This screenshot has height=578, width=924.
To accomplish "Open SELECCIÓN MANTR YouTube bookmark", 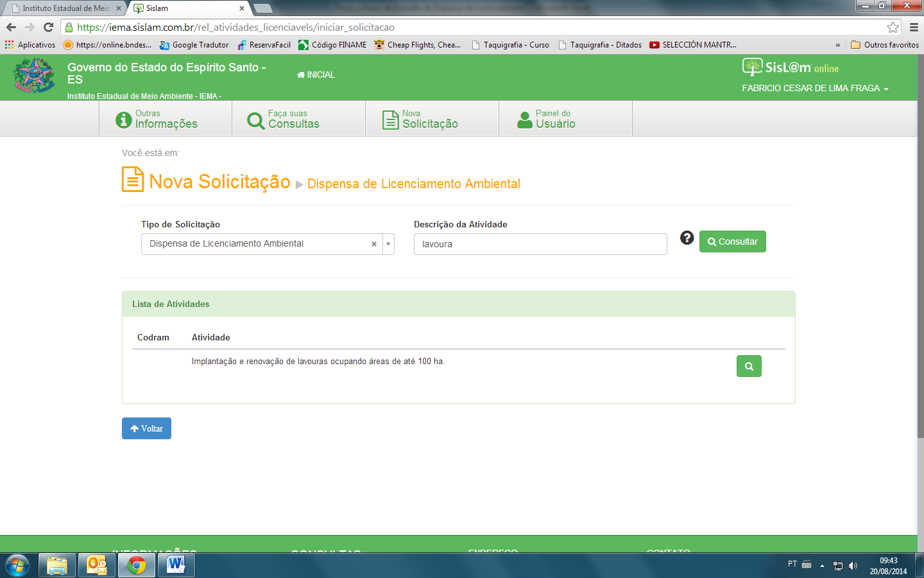I will [x=693, y=45].
